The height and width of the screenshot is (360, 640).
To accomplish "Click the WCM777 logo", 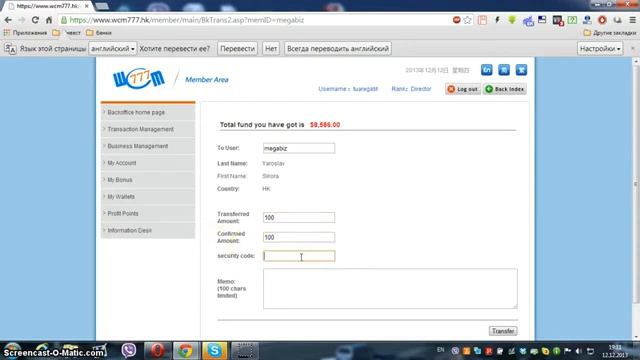I will click(x=139, y=78).
